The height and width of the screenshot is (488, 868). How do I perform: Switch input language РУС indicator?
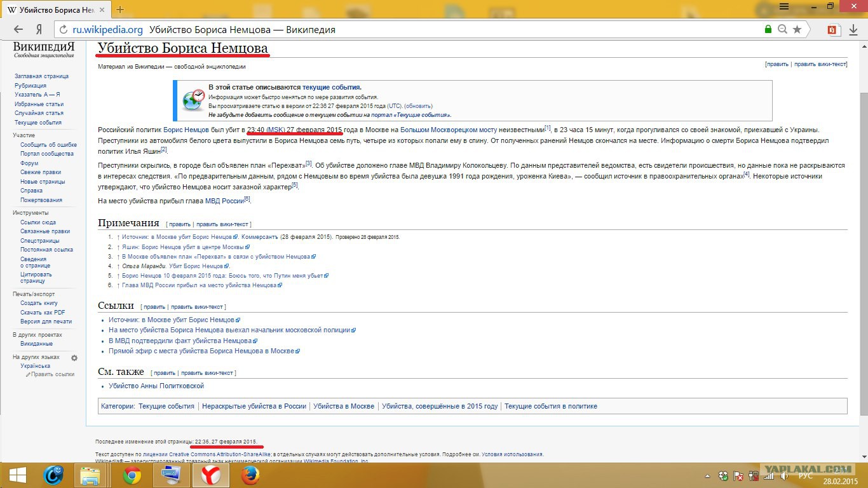(805, 475)
